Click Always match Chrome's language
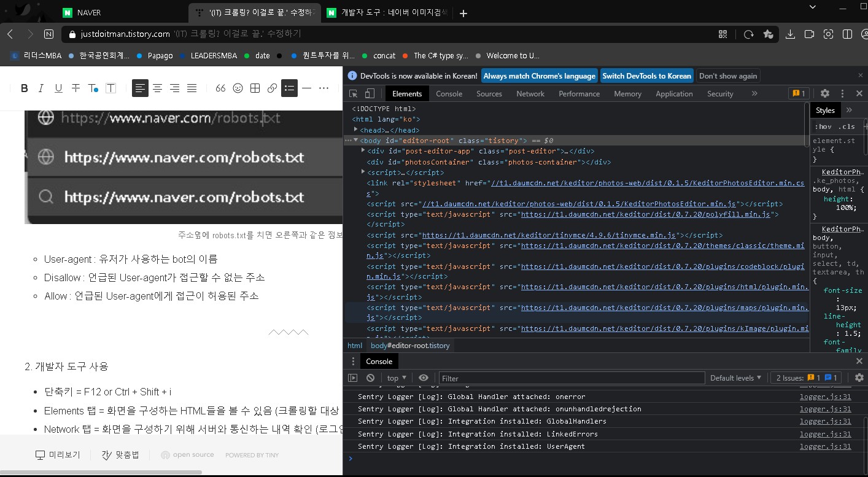The height and width of the screenshot is (477, 868). [x=539, y=76]
